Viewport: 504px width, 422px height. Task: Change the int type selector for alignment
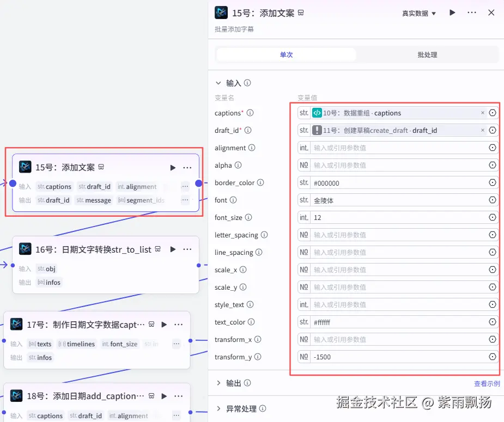tap(303, 148)
